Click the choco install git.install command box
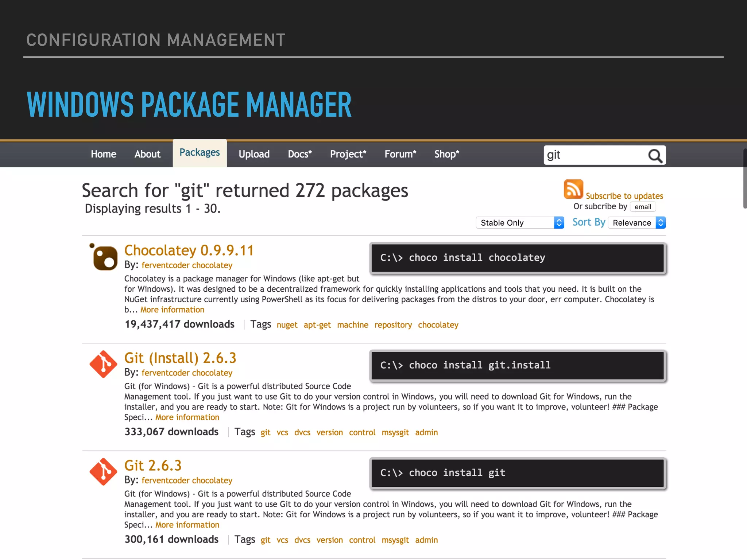Image resolution: width=747 pixels, height=560 pixels. point(518,366)
